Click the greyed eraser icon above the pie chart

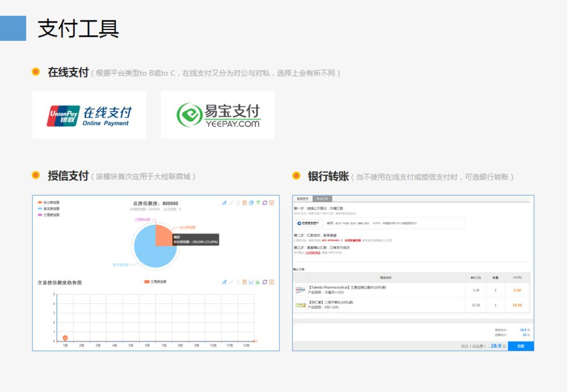point(231,203)
